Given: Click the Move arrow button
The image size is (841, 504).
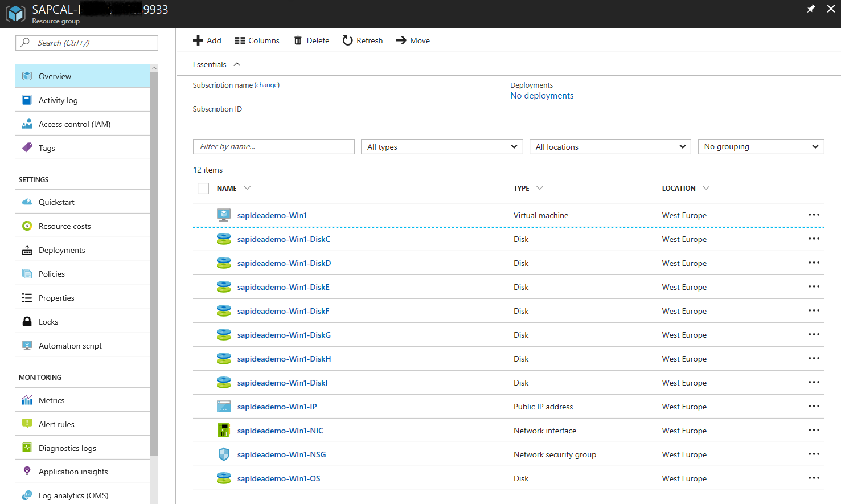Looking at the screenshot, I should click(x=413, y=40).
